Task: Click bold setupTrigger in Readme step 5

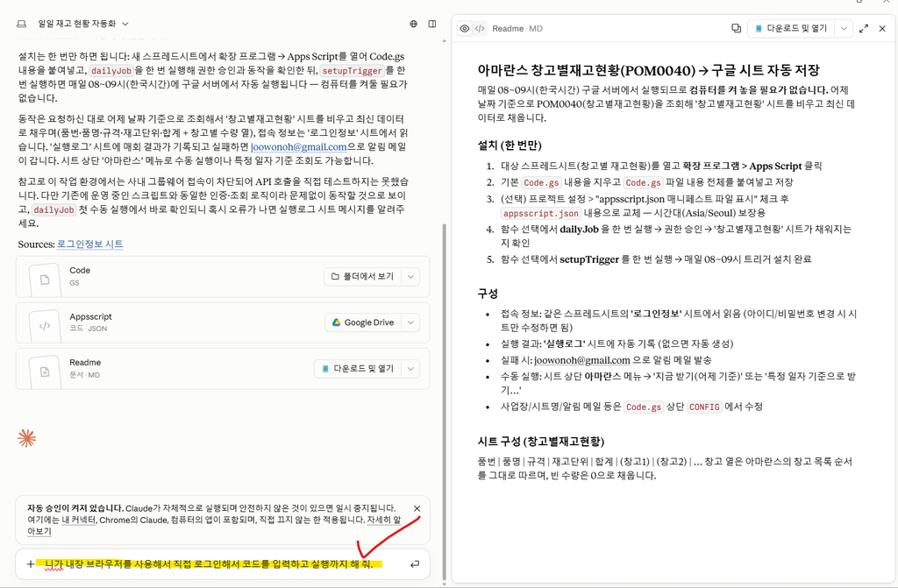Action: [x=589, y=259]
